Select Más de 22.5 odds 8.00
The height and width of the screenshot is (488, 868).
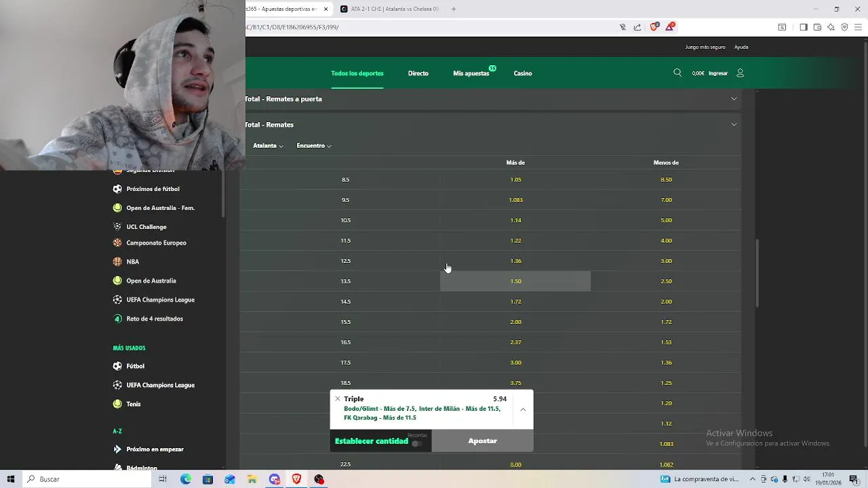click(515, 464)
